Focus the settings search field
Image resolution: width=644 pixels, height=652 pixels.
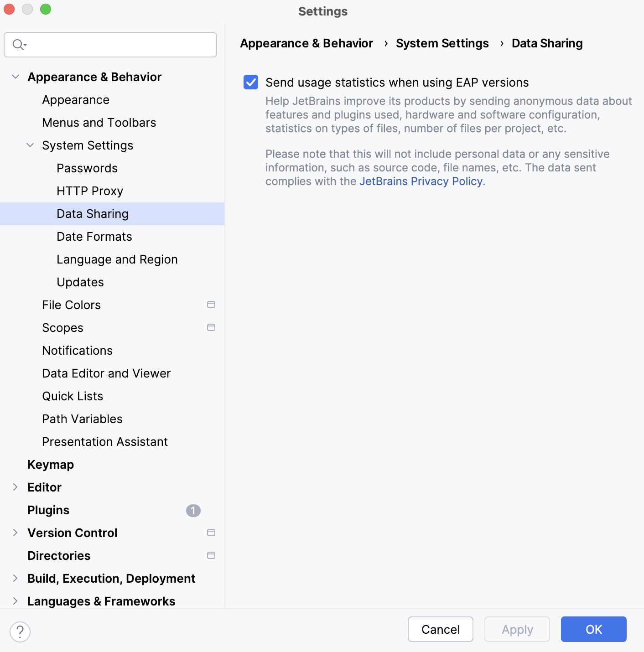(x=119, y=45)
